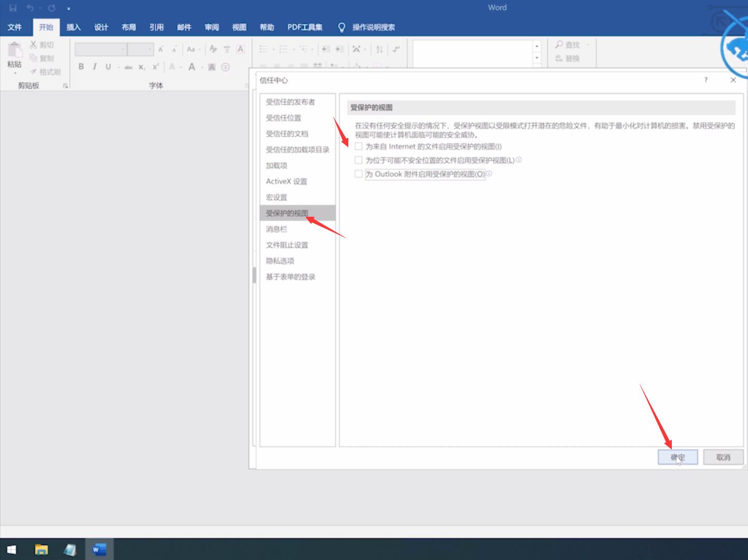Screen dimensions: 748x560
Task: Open the font name combo box
Action: (101, 49)
